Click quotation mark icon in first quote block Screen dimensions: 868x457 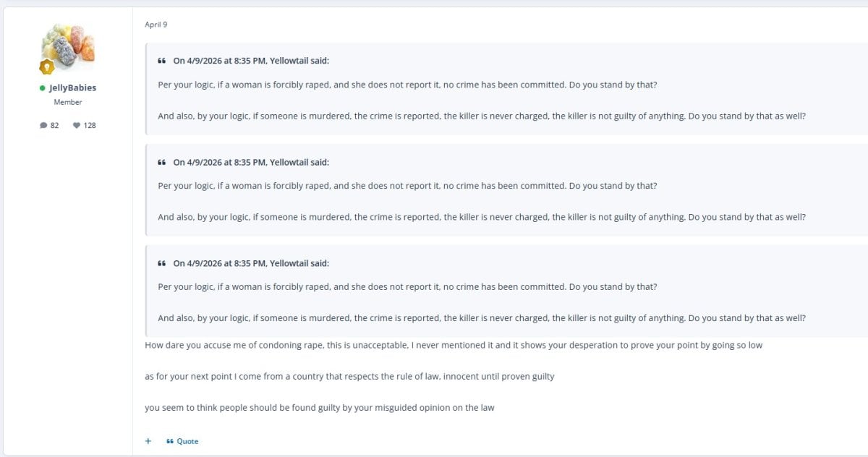(x=162, y=61)
